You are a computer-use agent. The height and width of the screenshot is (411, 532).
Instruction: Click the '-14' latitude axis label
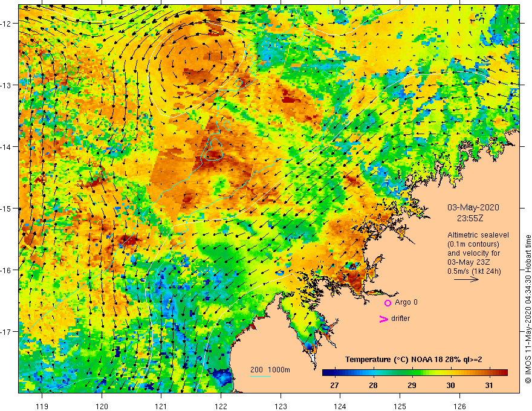click(7, 147)
